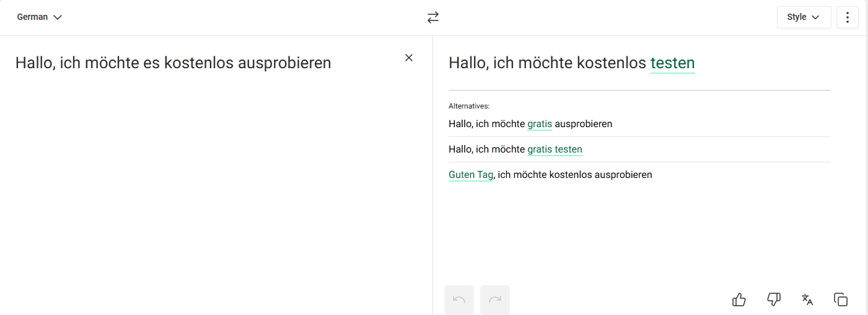The image size is (868, 315).
Task: Click the translate icon in the bottom-right toolbar
Action: pos(807,300)
